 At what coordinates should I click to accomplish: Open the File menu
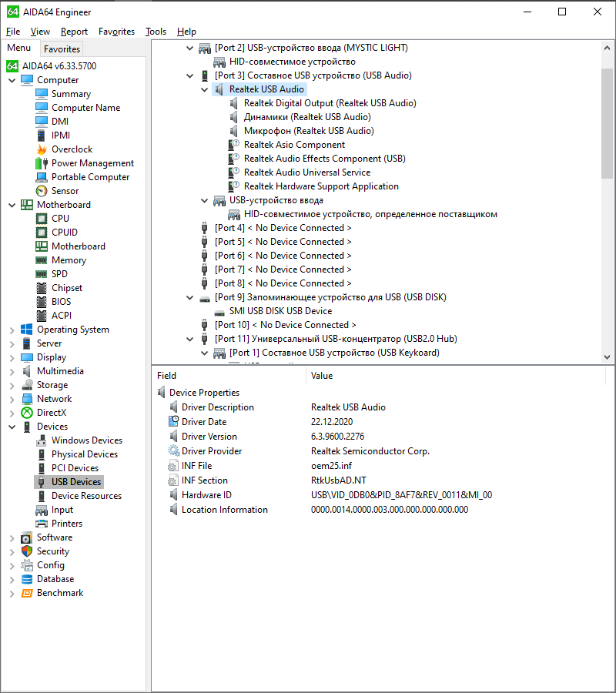(13, 32)
